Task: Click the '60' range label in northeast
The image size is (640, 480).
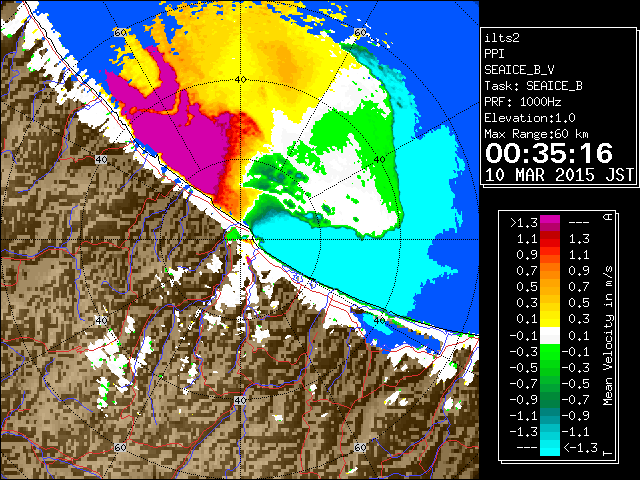Action: 360,33
